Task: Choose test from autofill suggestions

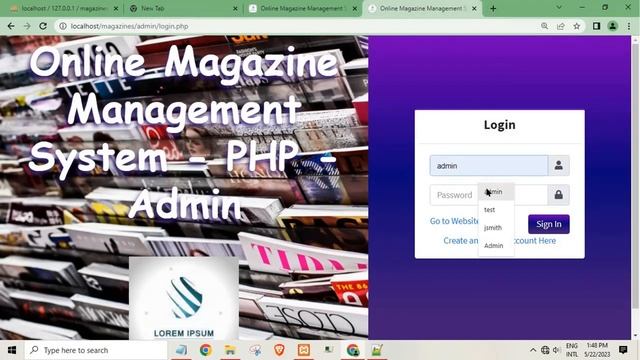Action: (496, 210)
